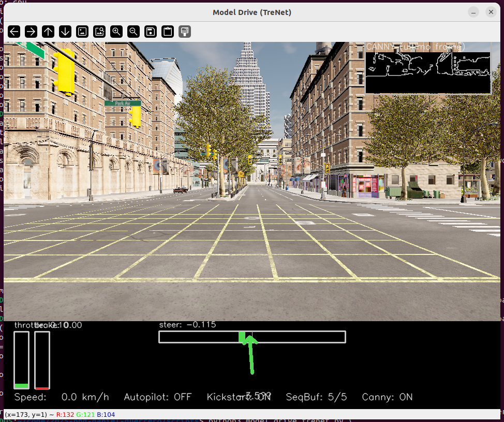504x422 pixels.
Task: Zoom out with the magnifier minus icon
Action: tap(134, 32)
